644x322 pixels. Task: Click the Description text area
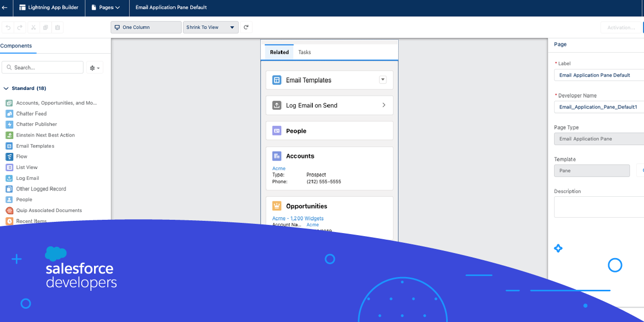[x=599, y=207]
